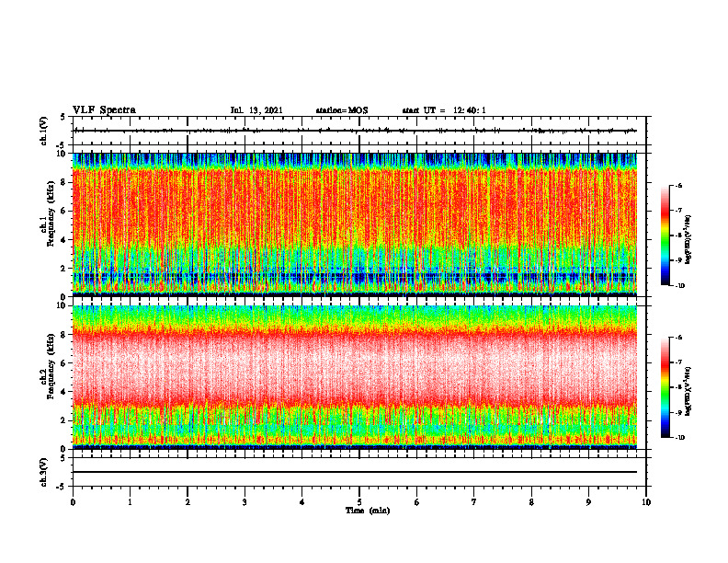Click the "ch.1(V)" waveform axis label
728x563 pixels.
43,131
